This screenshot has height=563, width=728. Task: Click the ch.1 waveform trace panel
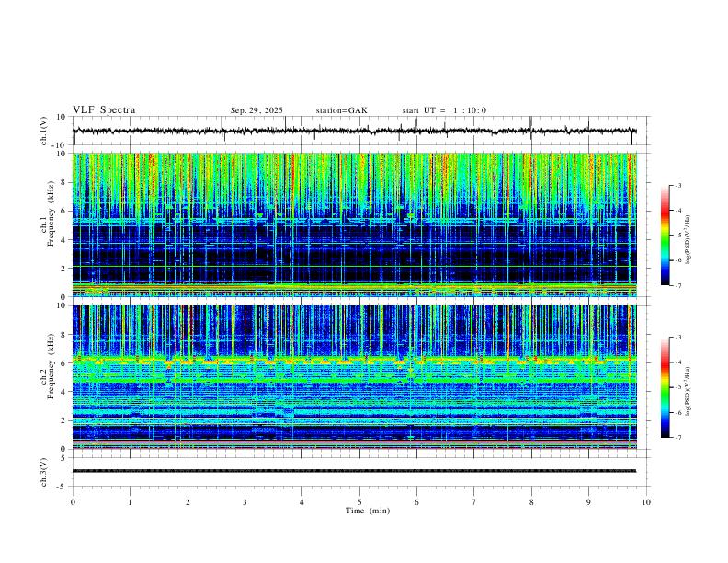[x=359, y=131]
